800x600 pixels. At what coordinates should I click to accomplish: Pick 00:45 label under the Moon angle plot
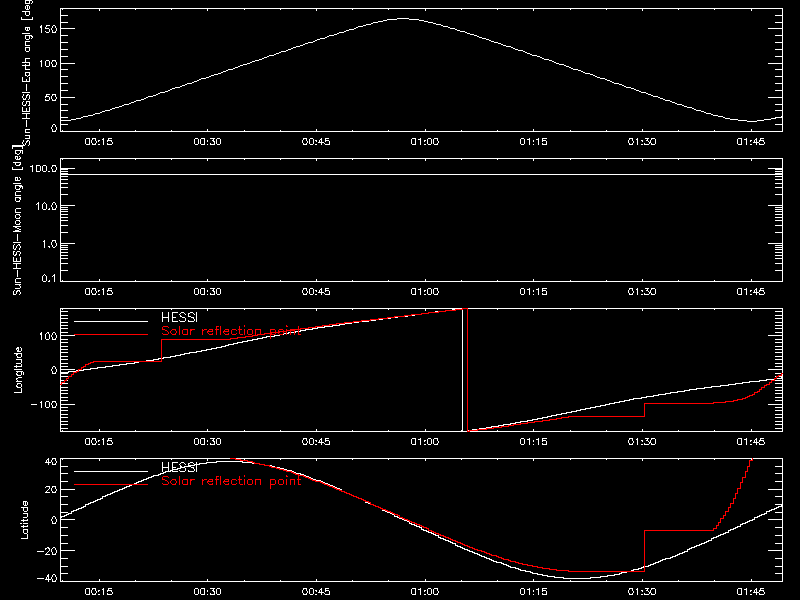coord(316,292)
